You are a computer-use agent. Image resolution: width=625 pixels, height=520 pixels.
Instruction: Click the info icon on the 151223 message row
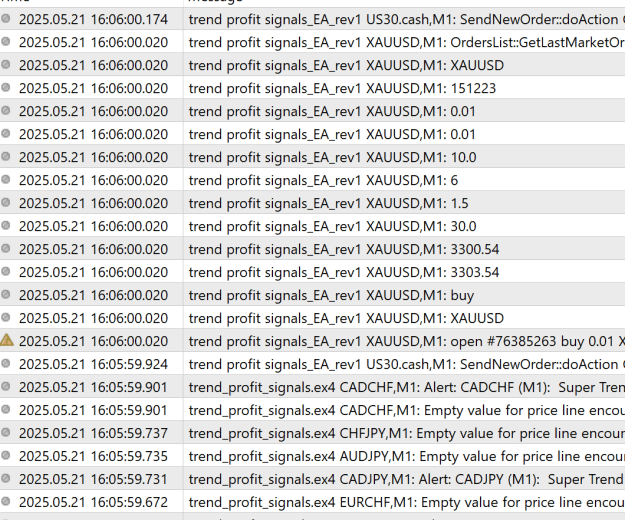click(6, 87)
